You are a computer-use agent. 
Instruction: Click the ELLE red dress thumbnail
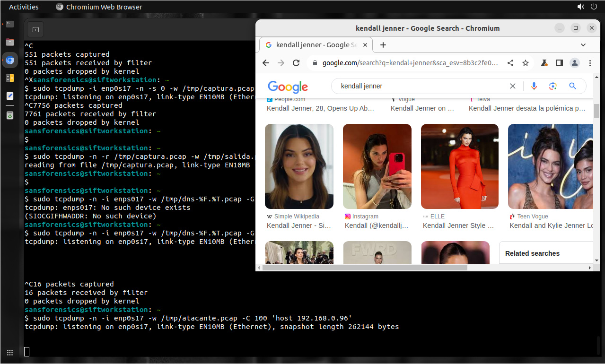pos(459,166)
